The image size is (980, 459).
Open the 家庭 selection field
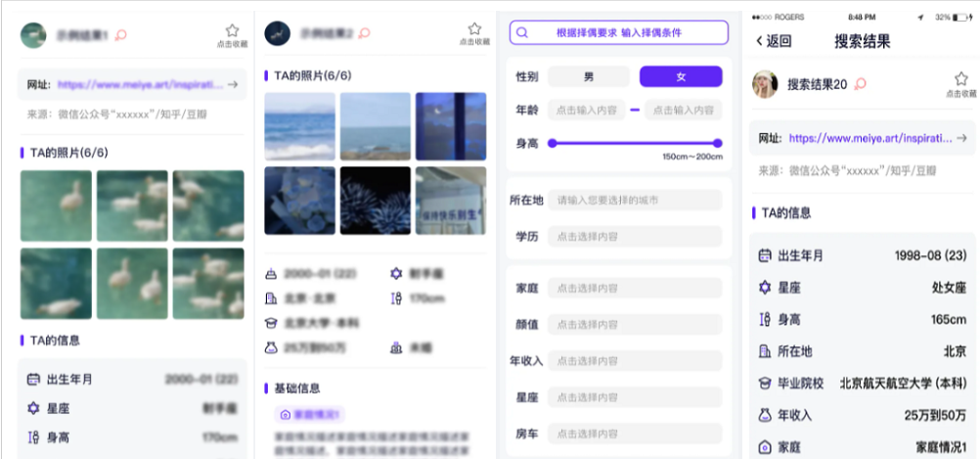point(634,288)
